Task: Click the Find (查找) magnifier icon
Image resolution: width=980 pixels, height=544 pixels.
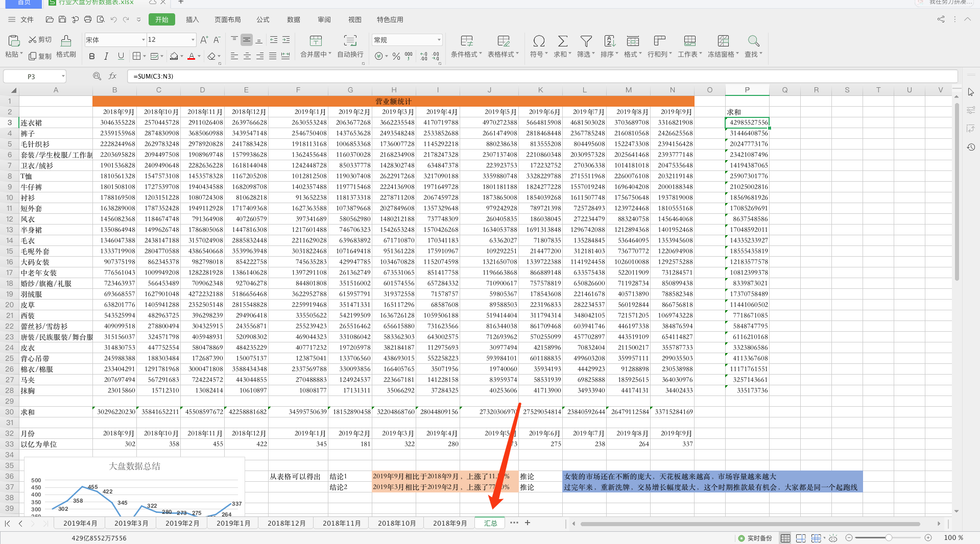Action: coord(753,41)
